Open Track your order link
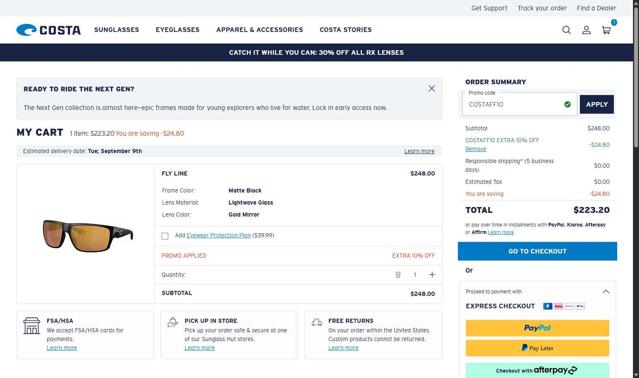 point(542,8)
